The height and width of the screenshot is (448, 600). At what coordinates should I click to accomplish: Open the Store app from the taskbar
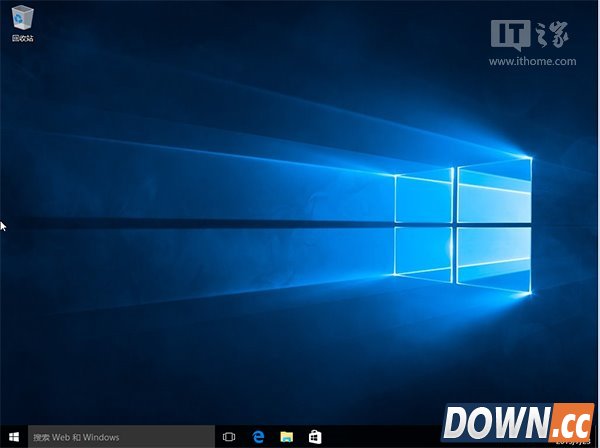click(315, 437)
